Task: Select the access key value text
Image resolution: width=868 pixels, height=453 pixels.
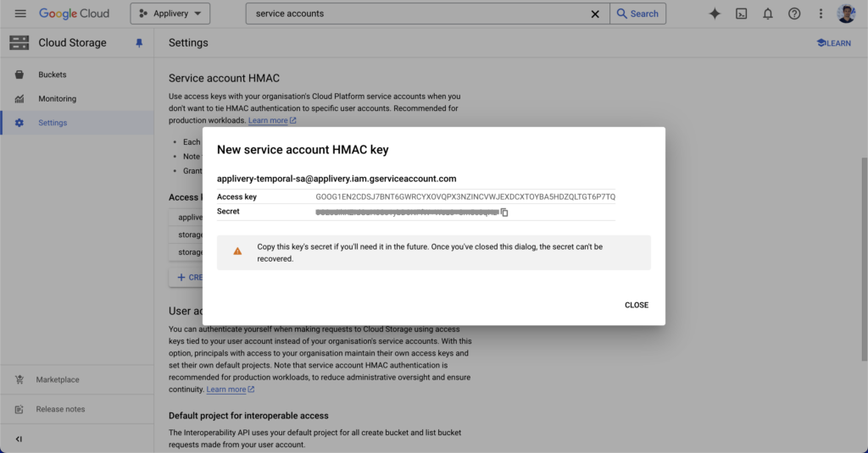Action: pos(465,197)
